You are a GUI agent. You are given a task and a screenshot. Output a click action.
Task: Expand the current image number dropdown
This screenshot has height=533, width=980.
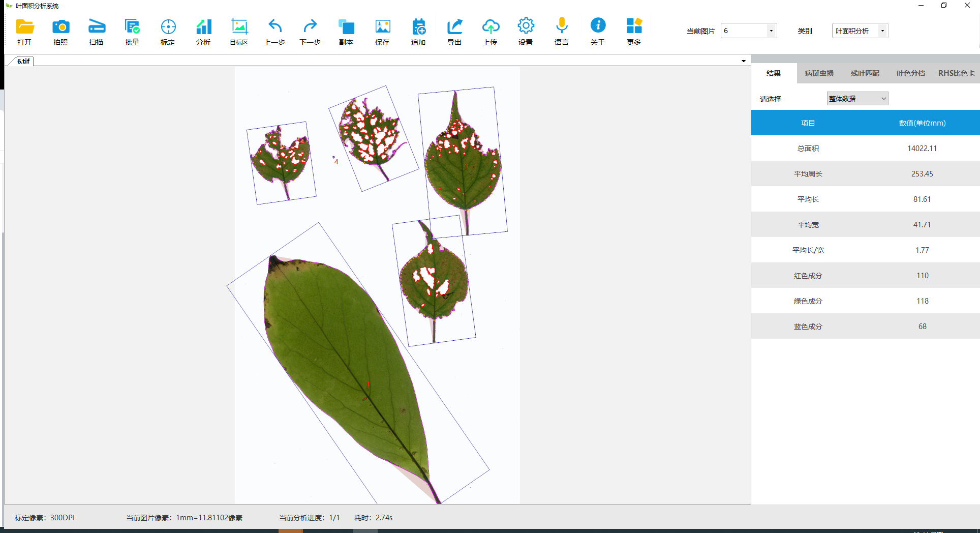771,31
